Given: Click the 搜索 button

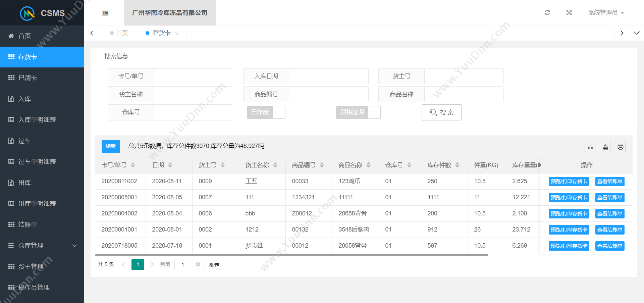Looking at the screenshot, I should pos(441,112).
